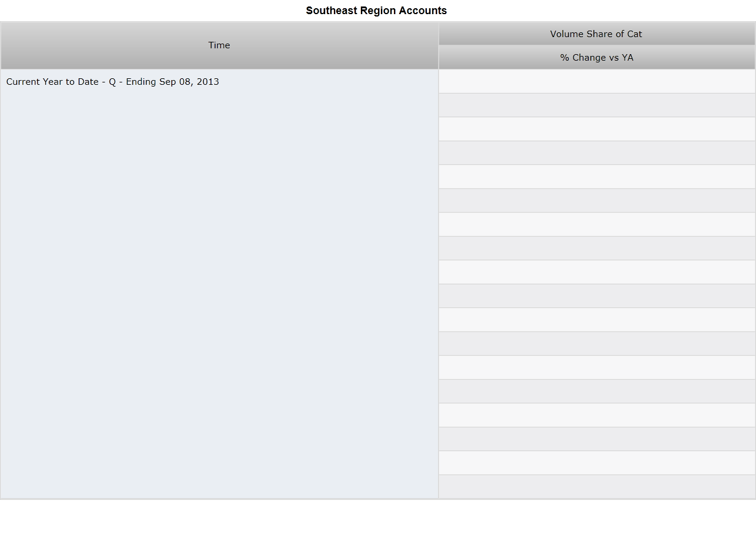Select the Volume Share of Cat header
The width and height of the screenshot is (756, 557).
pos(596,34)
